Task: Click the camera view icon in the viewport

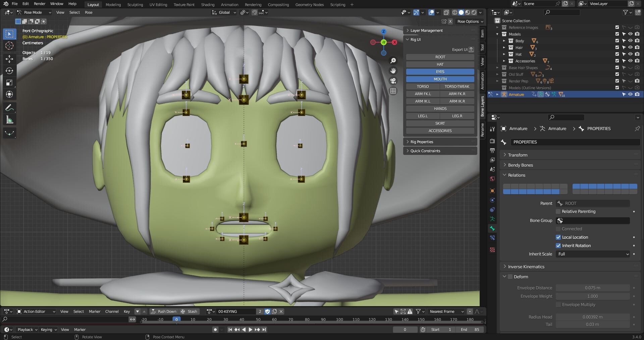Action: (393, 80)
